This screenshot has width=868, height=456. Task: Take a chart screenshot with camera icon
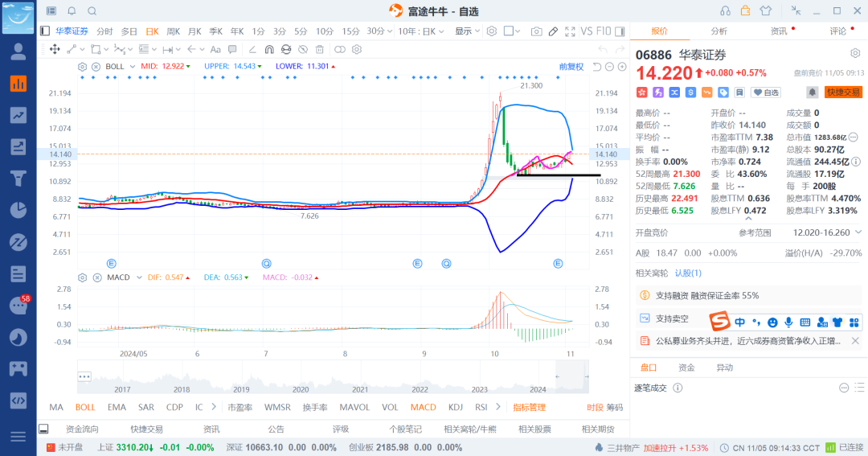(x=536, y=31)
